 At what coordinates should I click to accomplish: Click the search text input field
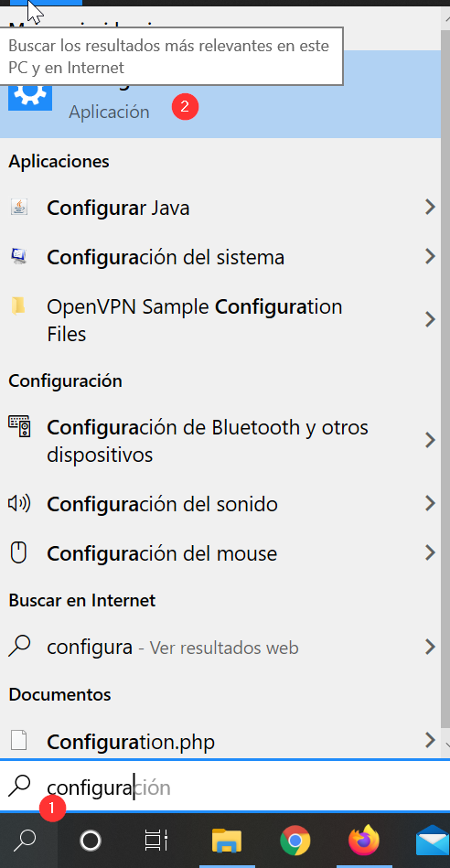tap(225, 788)
